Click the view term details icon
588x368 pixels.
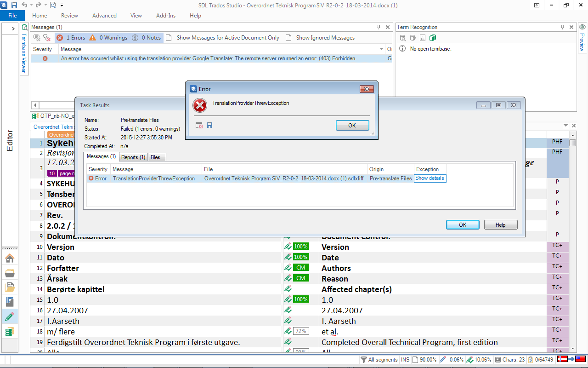tap(423, 38)
